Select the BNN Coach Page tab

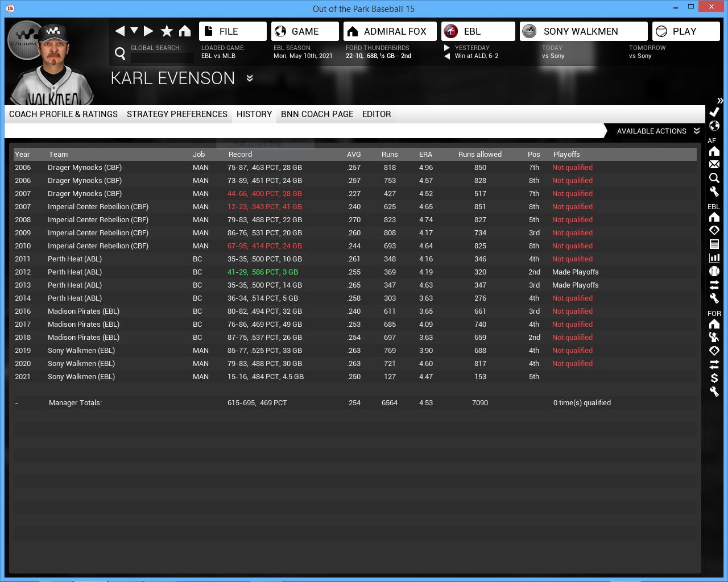pyautogui.click(x=317, y=114)
